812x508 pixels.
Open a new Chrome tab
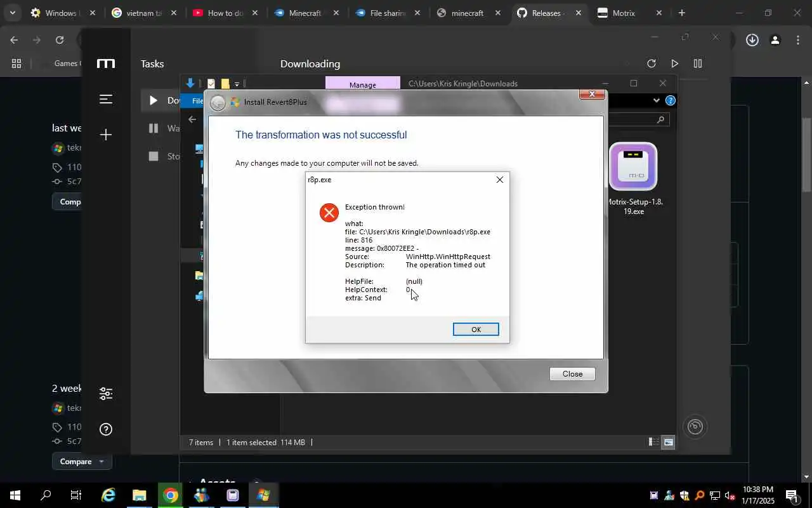click(681, 13)
